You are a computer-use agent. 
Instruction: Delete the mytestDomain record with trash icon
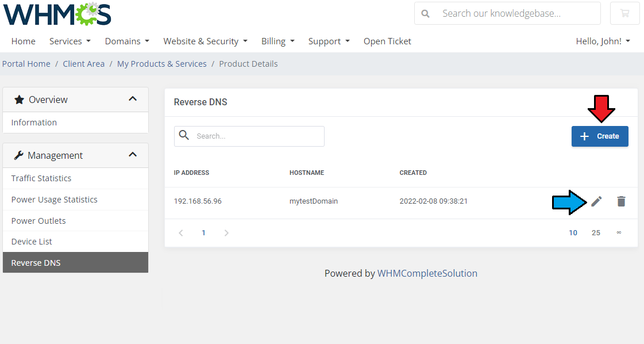(621, 201)
